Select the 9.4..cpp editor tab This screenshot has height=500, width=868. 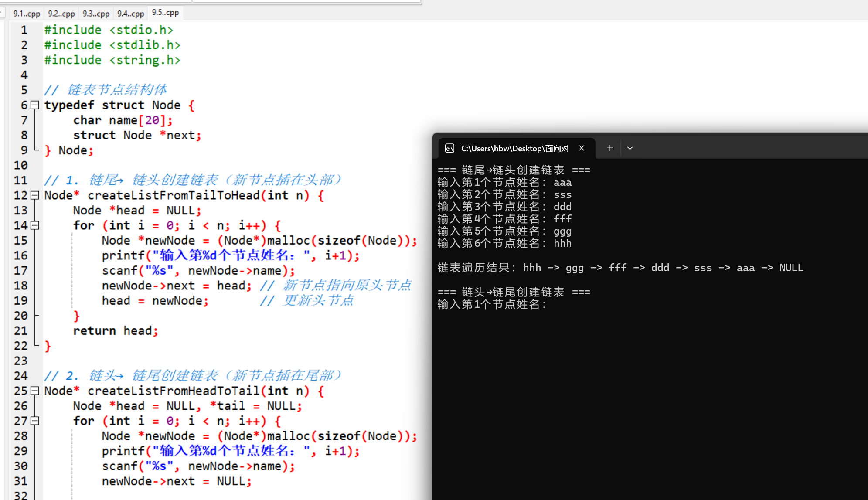(x=130, y=14)
